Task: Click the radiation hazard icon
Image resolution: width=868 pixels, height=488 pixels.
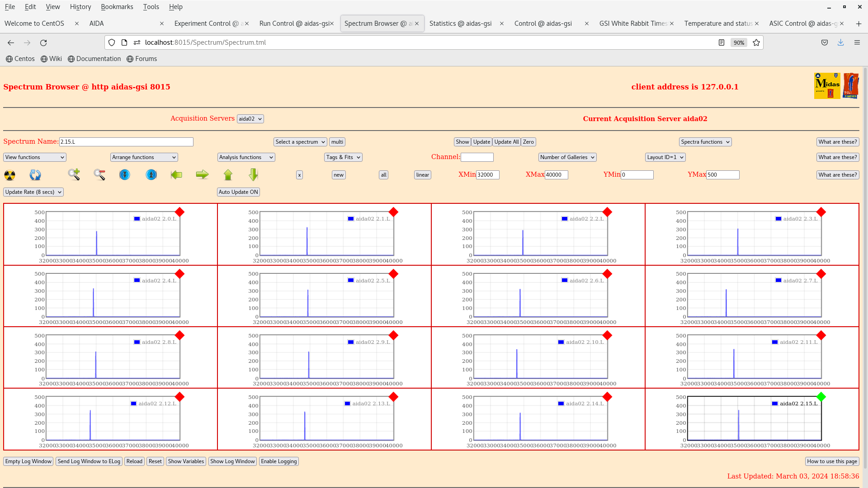Action: tap(9, 175)
